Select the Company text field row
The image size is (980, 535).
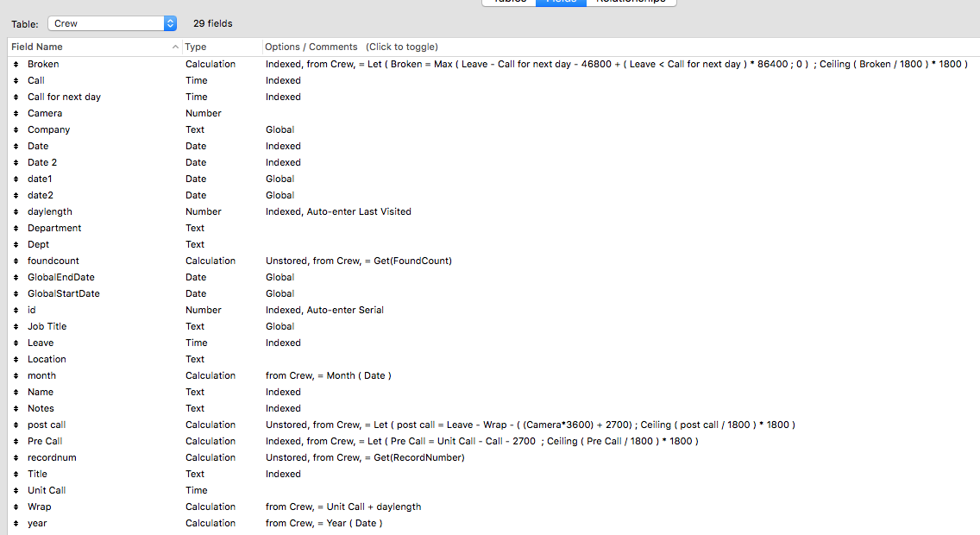(x=493, y=129)
